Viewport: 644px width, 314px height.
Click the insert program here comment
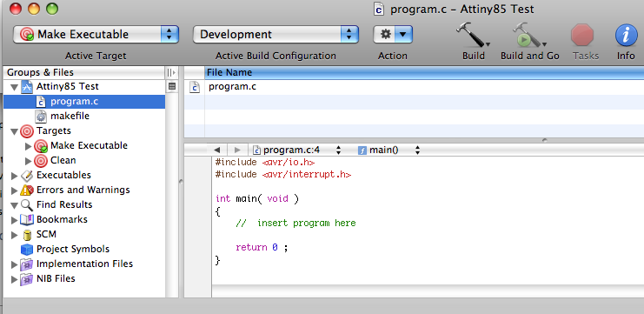pos(295,224)
